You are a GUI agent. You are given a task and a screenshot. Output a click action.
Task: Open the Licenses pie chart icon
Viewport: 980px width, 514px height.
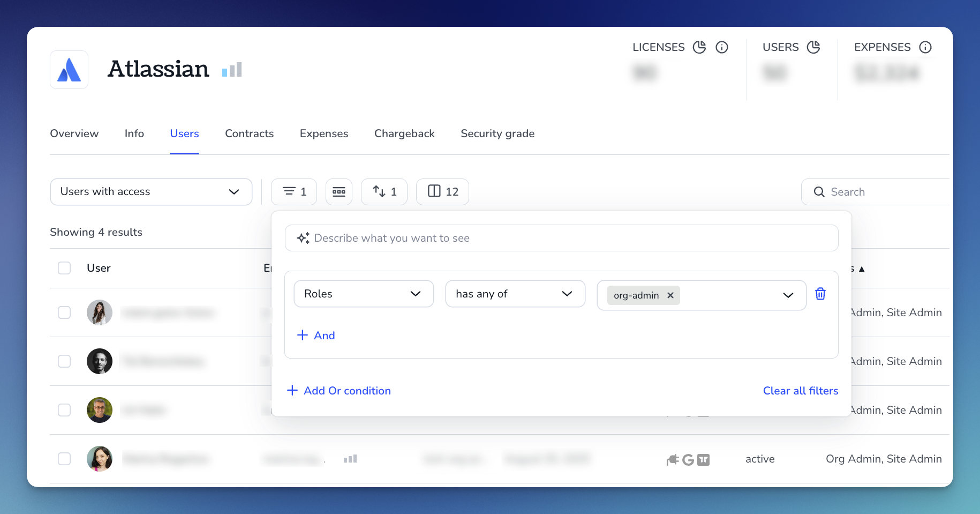point(699,47)
